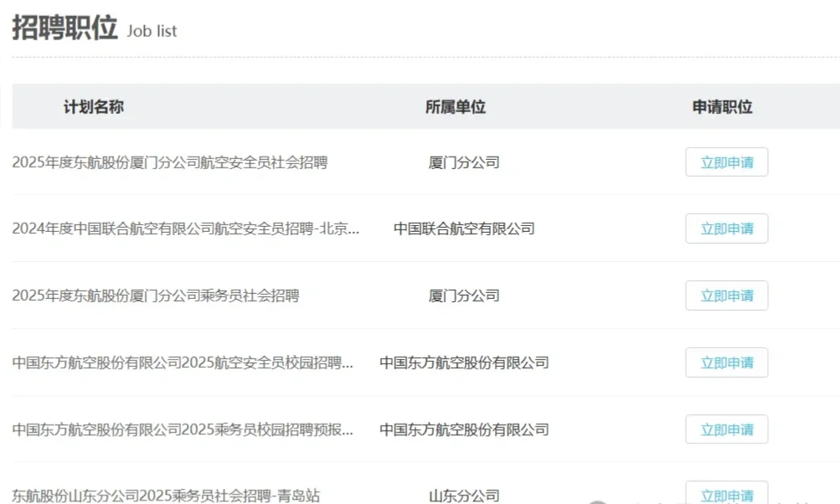Open the 2024年度中国联合航空航空安全员招聘 listing
The width and height of the screenshot is (840, 504).
click(x=183, y=229)
